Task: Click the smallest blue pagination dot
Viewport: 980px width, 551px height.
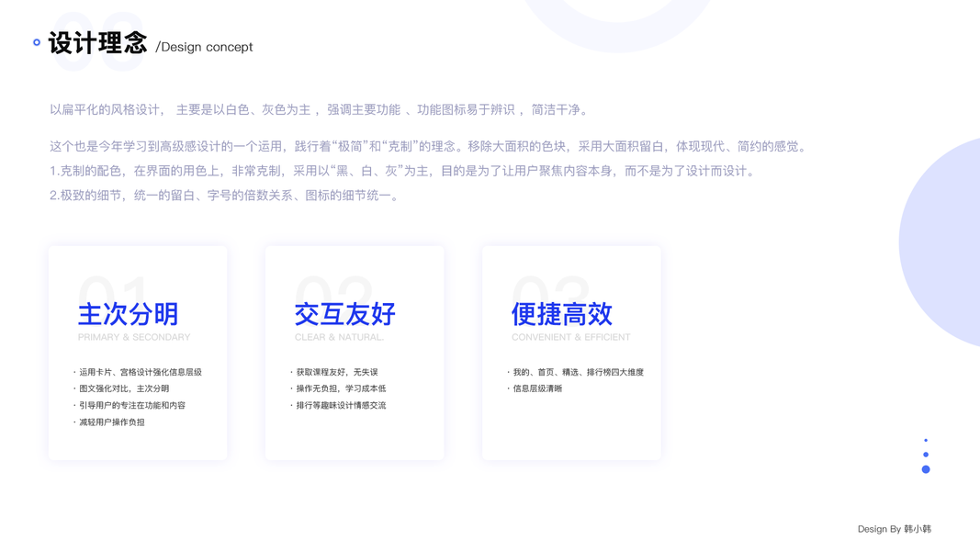Action: coord(926,441)
